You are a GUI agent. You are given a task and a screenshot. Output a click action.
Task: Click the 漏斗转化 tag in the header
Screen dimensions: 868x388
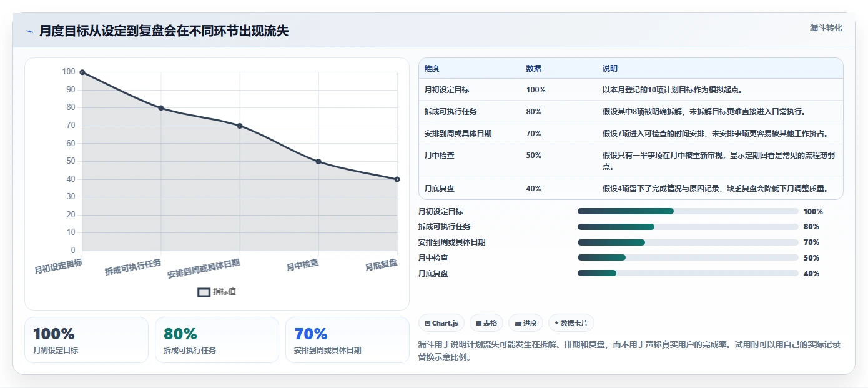(826, 28)
